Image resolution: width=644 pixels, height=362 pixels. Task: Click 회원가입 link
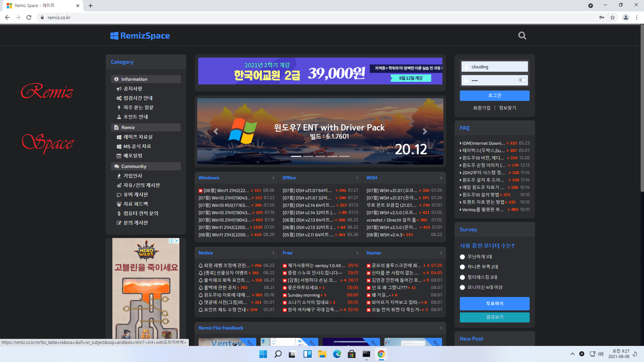pos(482,108)
